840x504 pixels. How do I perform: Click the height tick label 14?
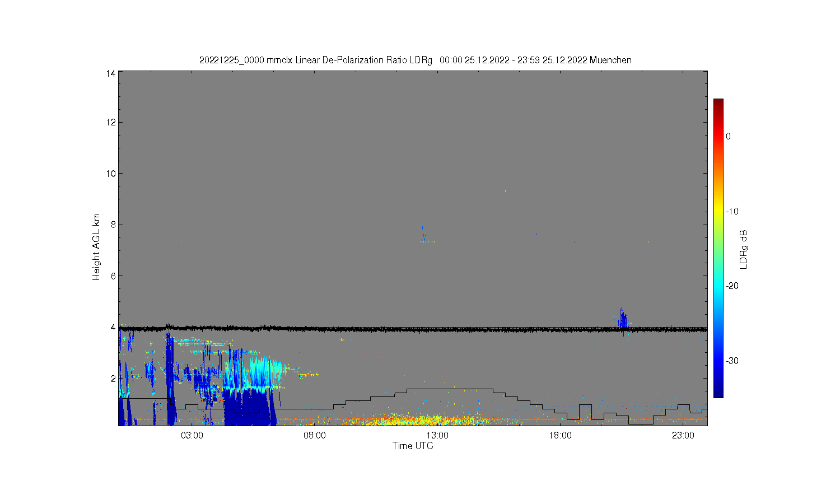pyautogui.click(x=111, y=73)
